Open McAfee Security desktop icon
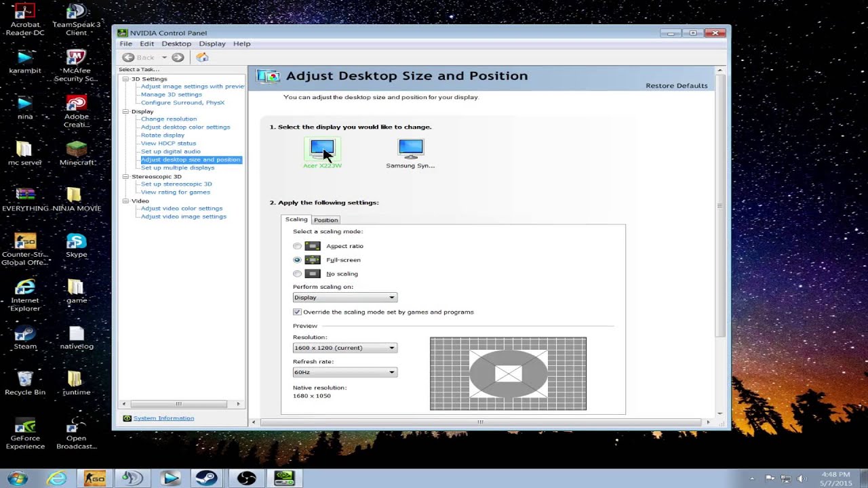 pos(77,66)
